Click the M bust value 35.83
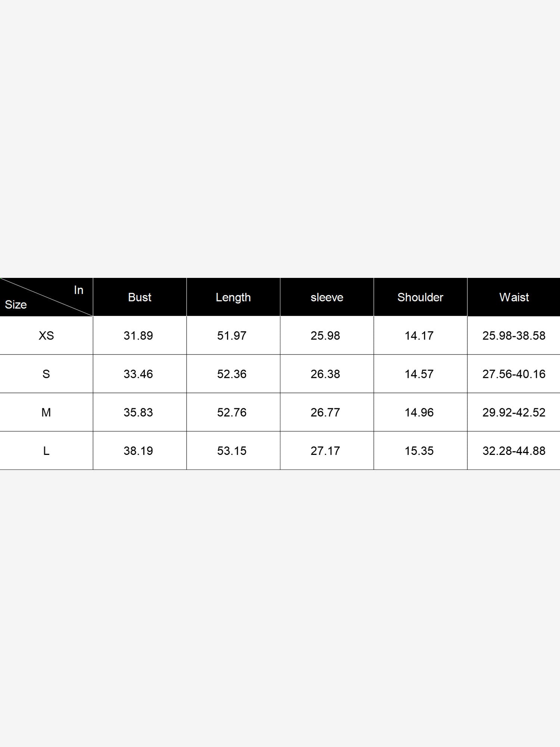 tap(139, 413)
